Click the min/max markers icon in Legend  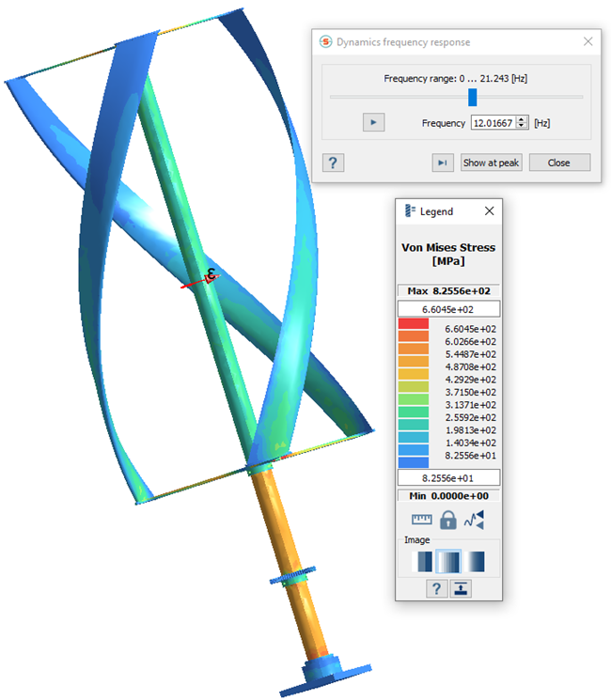(x=476, y=520)
